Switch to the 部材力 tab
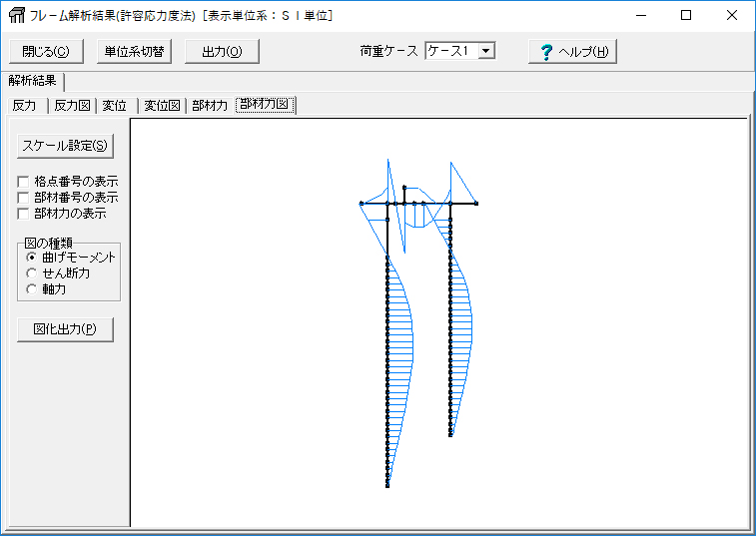The width and height of the screenshot is (756, 536). [210, 105]
